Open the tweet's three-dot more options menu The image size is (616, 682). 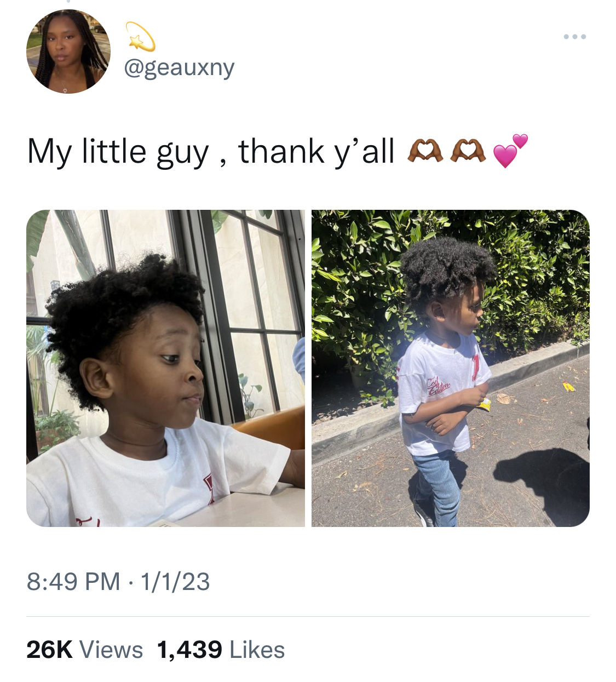pyautogui.click(x=575, y=37)
